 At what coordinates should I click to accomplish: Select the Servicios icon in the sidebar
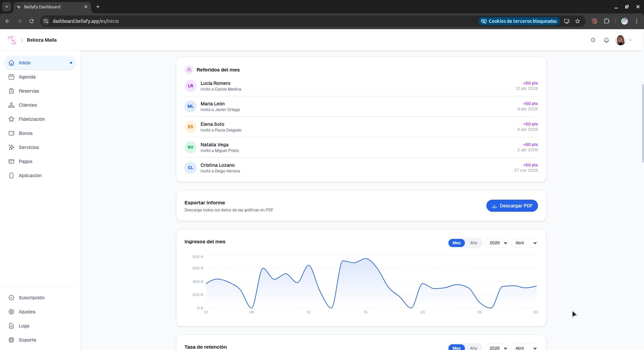[x=11, y=147]
